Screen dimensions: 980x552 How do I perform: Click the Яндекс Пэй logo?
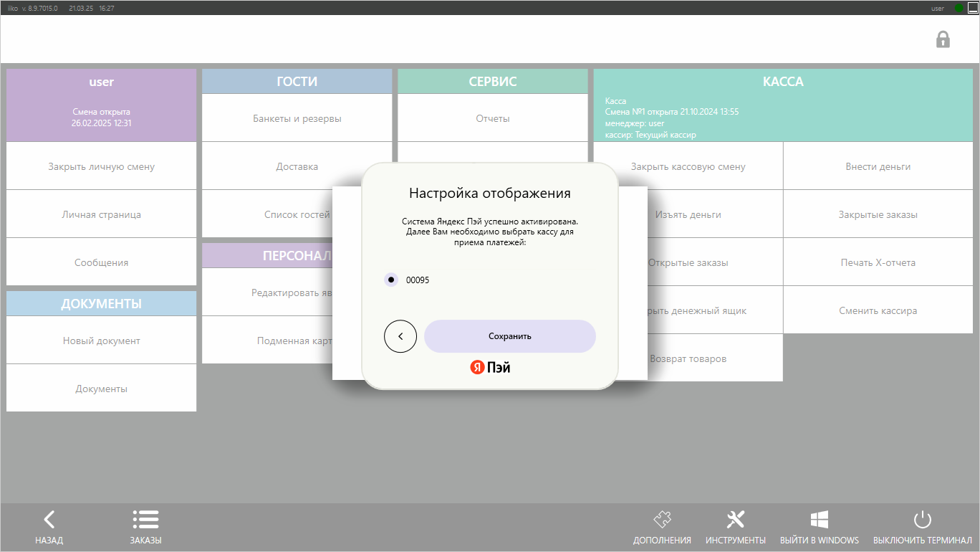coord(490,367)
